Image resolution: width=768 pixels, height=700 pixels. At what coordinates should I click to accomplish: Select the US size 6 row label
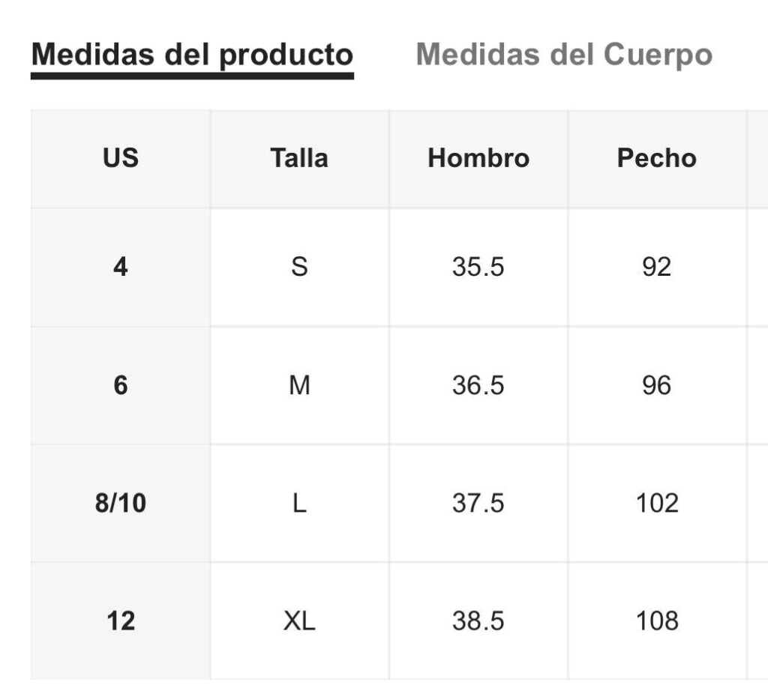click(x=121, y=385)
